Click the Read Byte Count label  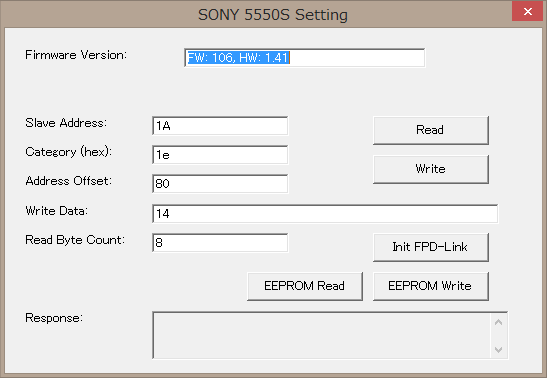pos(75,240)
